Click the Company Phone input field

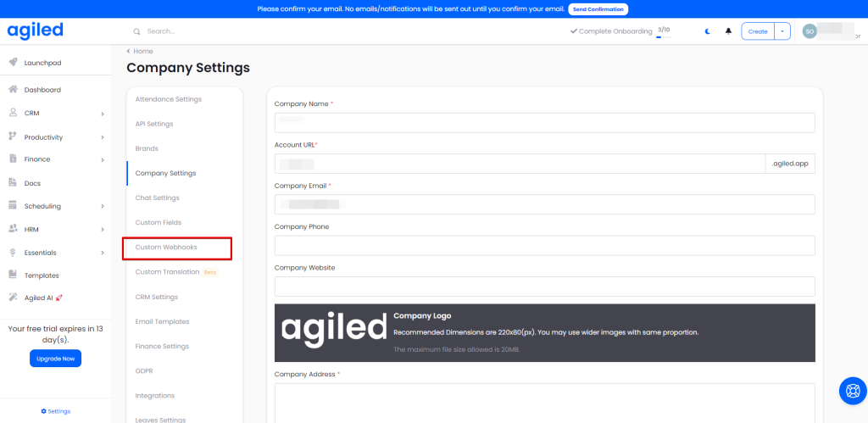tap(544, 246)
